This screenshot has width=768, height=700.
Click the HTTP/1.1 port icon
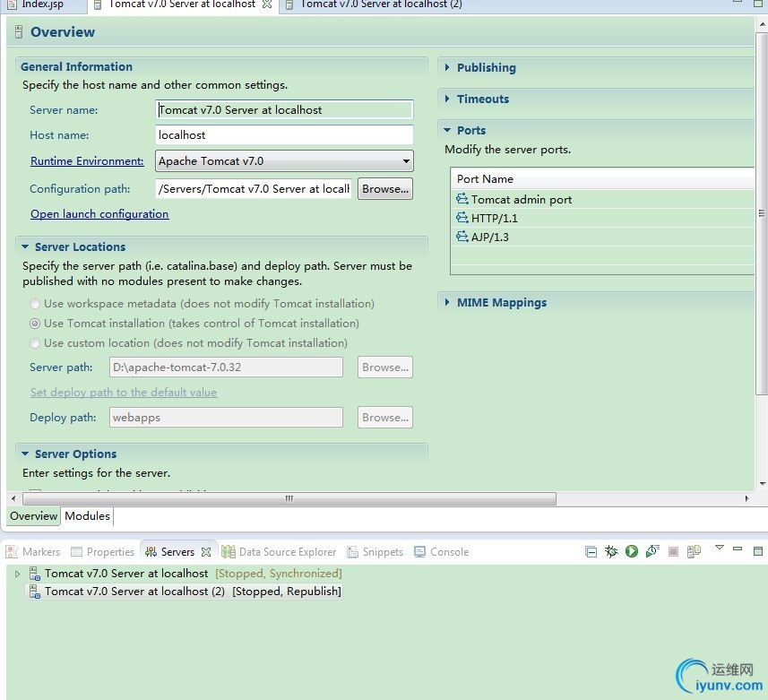[x=462, y=218]
